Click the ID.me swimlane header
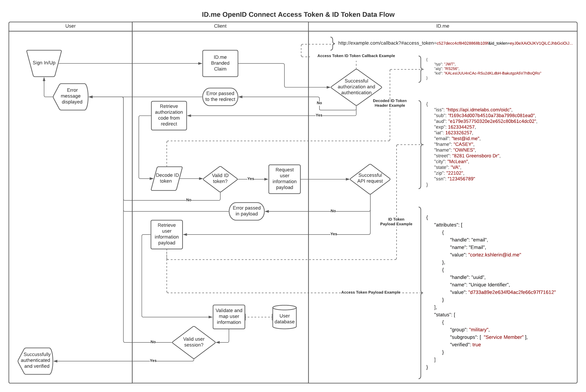The height and width of the screenshot is (392, 586). pyautogui.click(x=442, y=26)
